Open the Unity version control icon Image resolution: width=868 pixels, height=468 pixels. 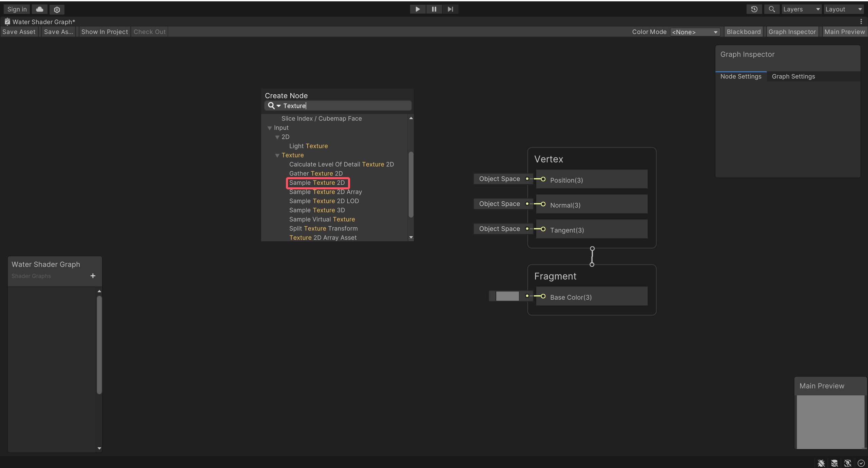[x=57, y=10]
